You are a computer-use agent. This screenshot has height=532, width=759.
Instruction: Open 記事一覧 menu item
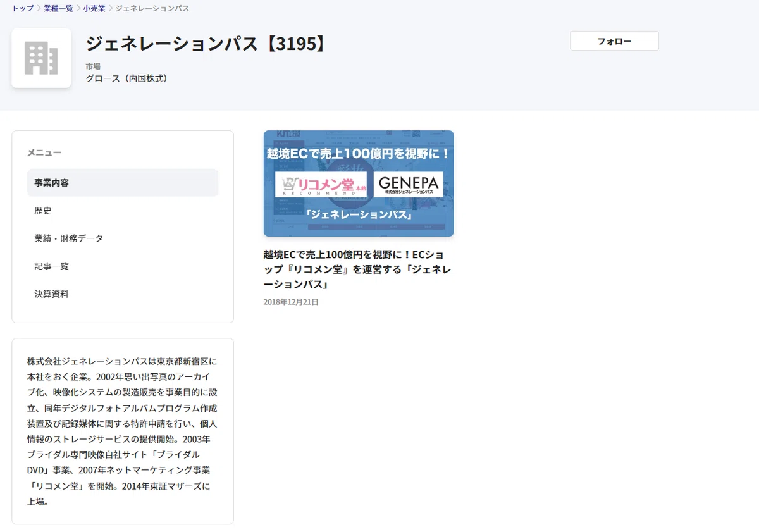pyautogui.click(x=123, y=266)
